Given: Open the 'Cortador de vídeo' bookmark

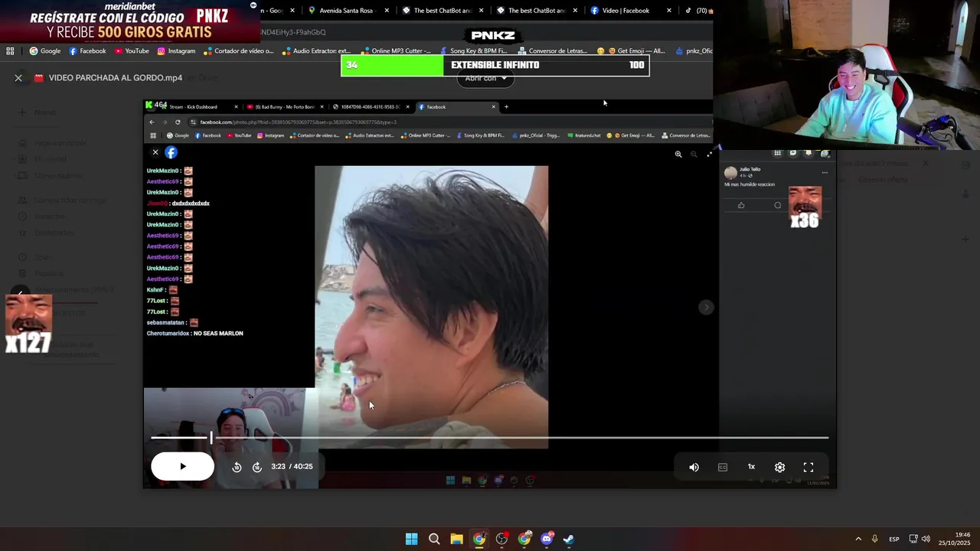Looking at the screenshot, I should coord(238,51).
